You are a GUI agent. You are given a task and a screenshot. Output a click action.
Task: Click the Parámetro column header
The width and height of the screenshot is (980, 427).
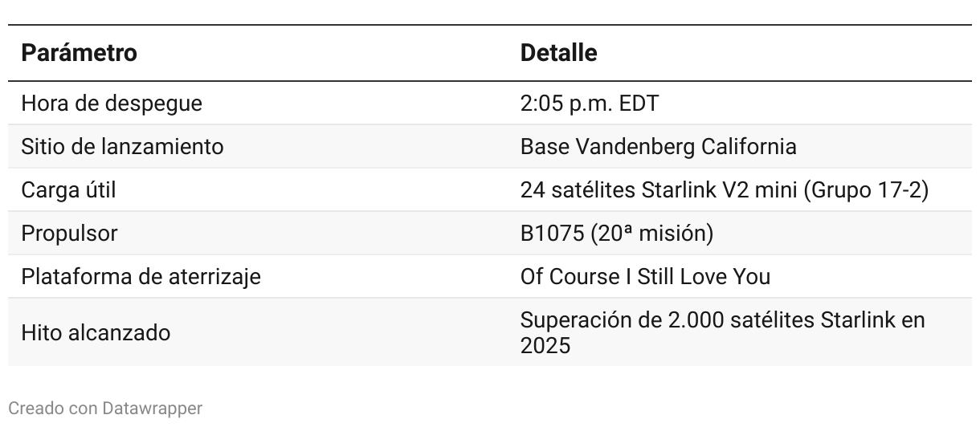pos(79,53)
